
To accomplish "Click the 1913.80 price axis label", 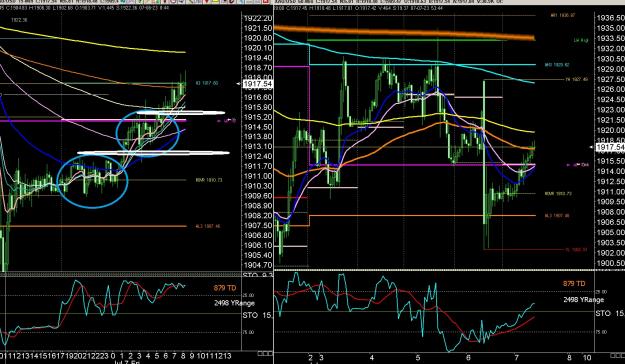I will pos(257,137).
